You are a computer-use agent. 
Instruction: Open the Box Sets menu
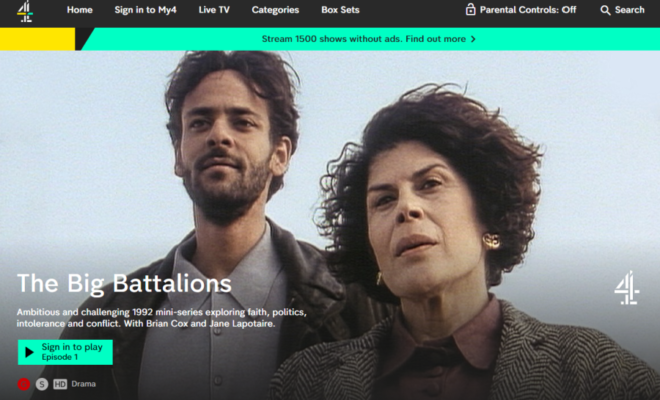[340, 10]
